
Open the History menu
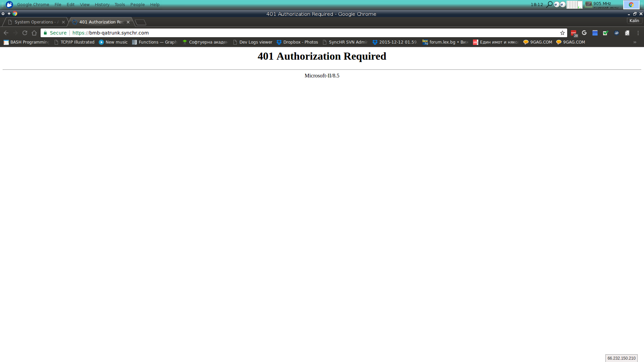click(x=102, y=4)
